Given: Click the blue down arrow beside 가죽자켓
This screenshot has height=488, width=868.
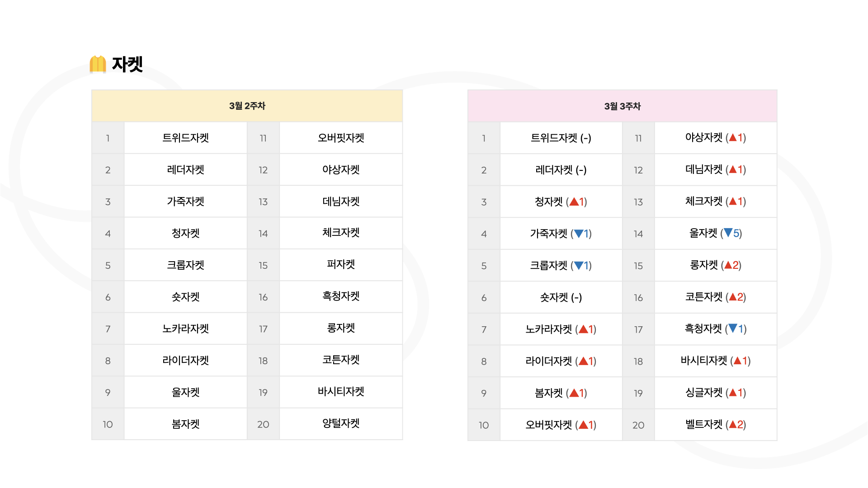Looking at the screenshot, I should (578, 234).
